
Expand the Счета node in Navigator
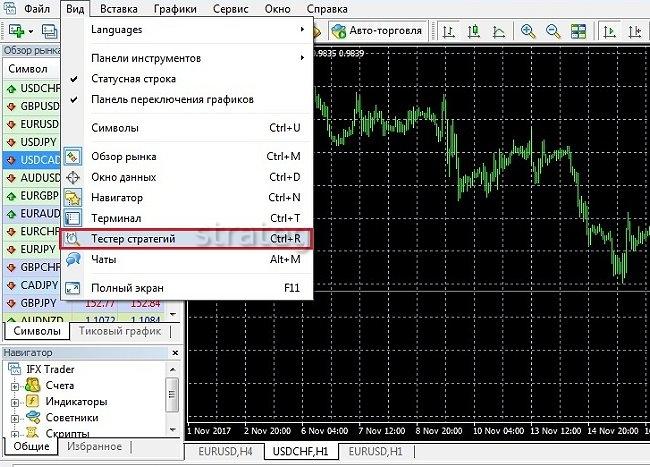[14, 385]
